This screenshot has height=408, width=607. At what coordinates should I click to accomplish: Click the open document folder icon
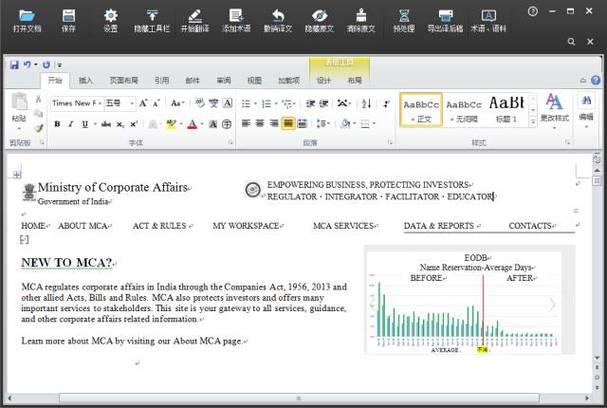[x=27, y=16]
